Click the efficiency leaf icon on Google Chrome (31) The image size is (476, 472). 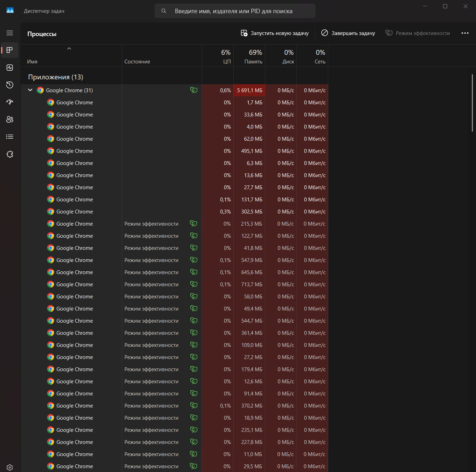click(x=194, y=90)
